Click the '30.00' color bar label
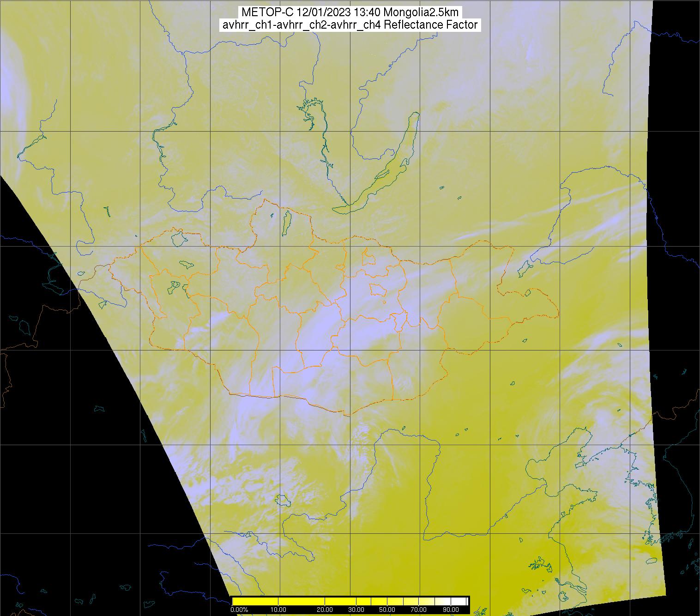Screen dimensions: 700x616 pyautogui.click(x=356, y=610)
